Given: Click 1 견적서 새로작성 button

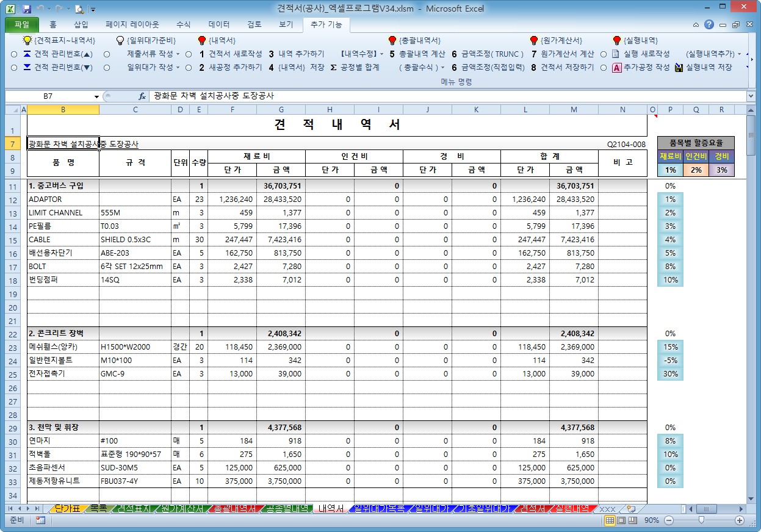Looking at the screenshot, I should pyautogui.click(x=230, y=54).
